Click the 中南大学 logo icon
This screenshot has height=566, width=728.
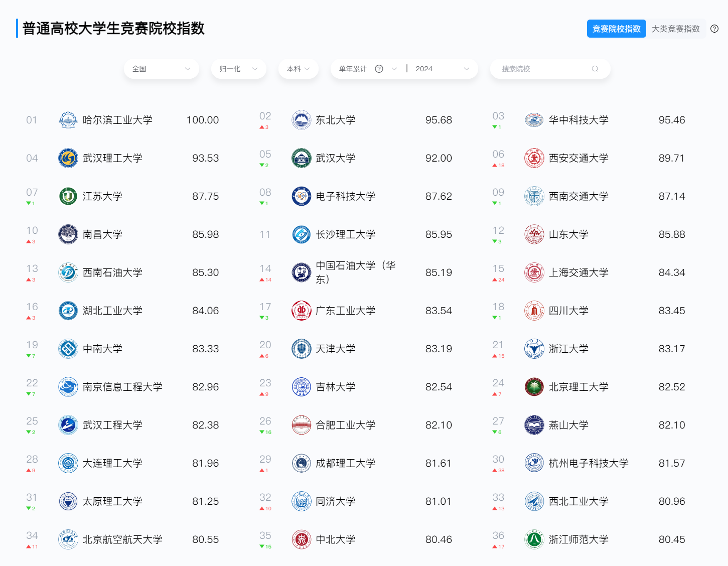[x=68, y=349]
